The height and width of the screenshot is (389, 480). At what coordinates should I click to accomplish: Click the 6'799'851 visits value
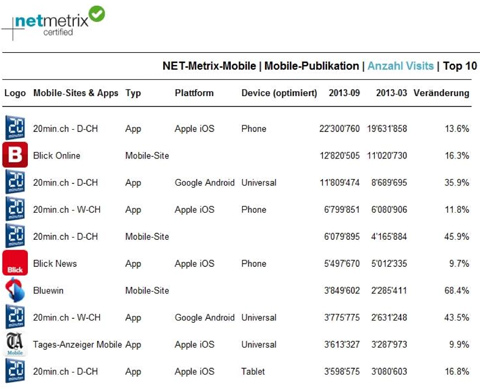tap(342, 210)
